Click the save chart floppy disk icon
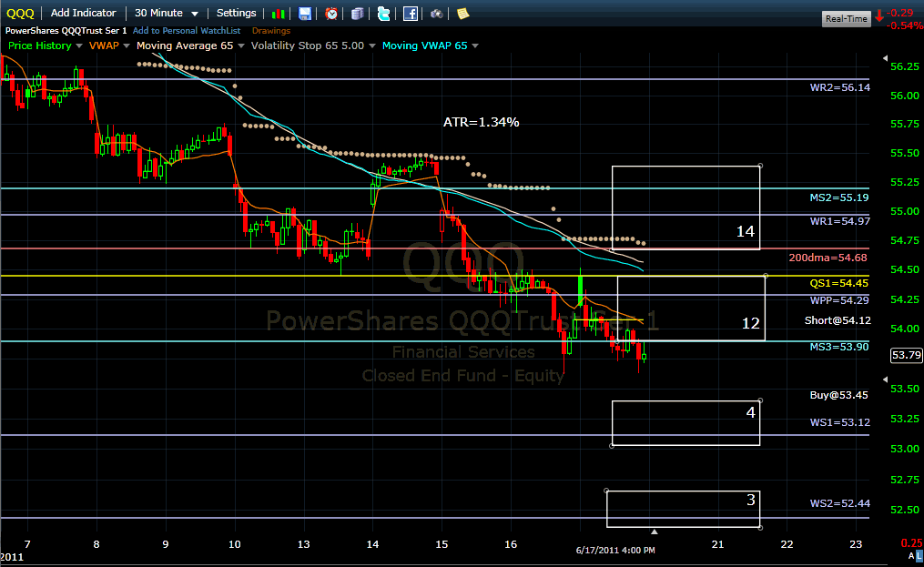The width and height of the screenshot is (924, 567). pyautogui.click(x=305, y=13)
